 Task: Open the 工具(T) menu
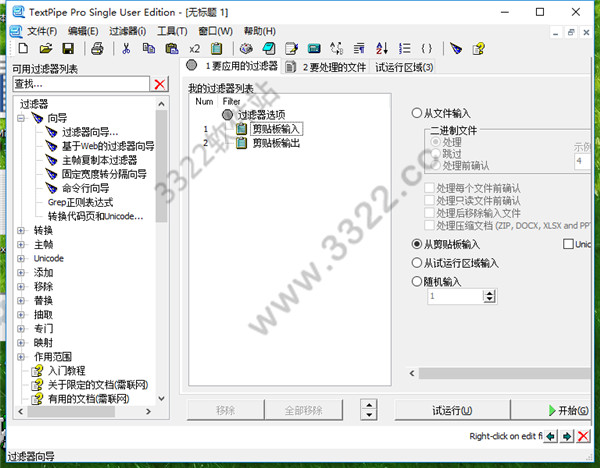click(x=172, y=31)
